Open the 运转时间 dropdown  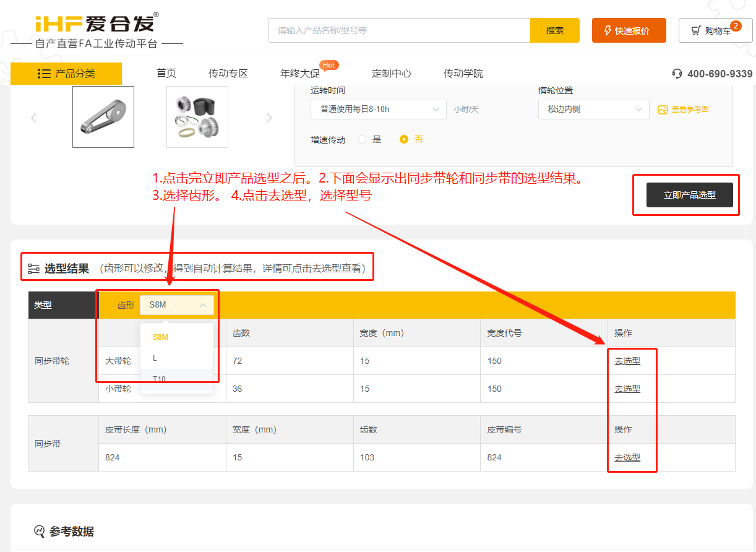pyautogui.click(x=378, y=110)
